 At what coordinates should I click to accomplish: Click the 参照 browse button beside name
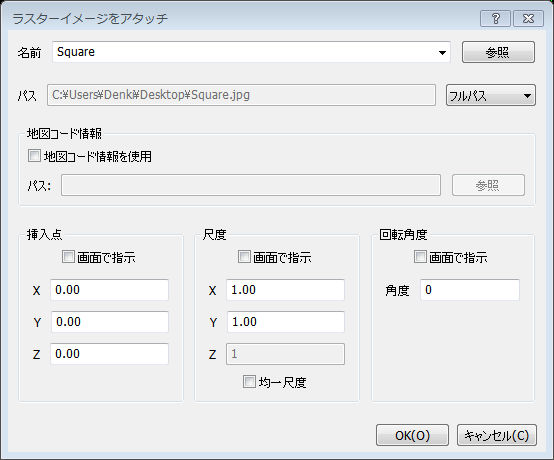point(498,52)
